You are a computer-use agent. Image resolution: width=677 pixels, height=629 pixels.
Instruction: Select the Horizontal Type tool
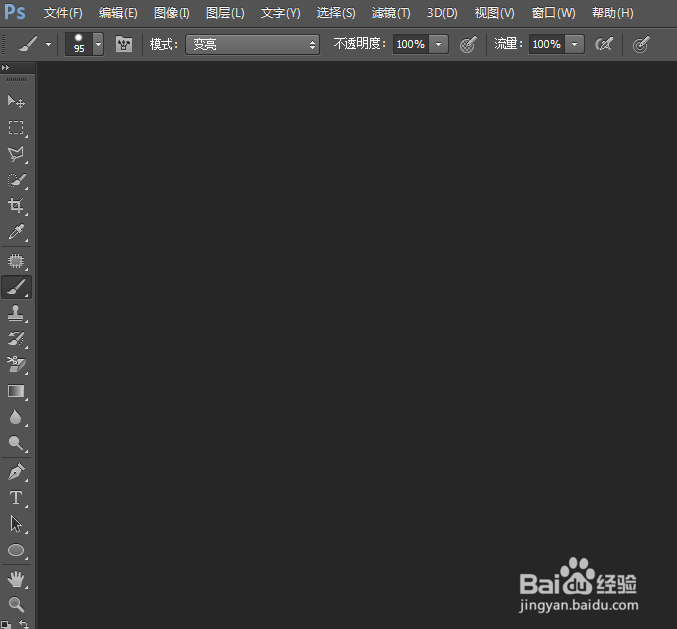pyautogui.click(x=16, y=498)
